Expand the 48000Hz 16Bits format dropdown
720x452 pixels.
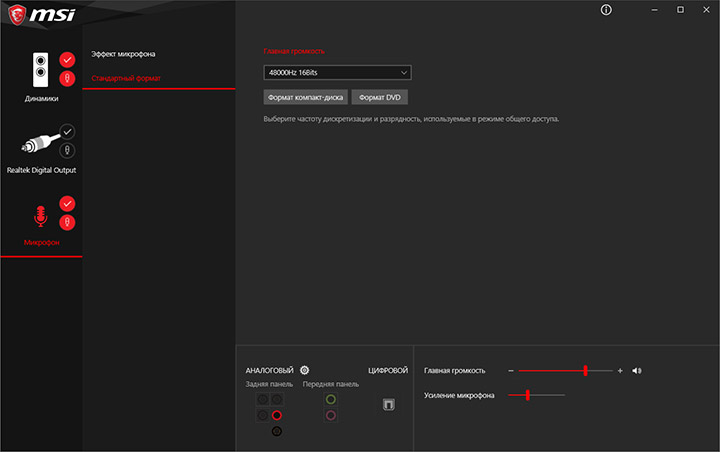(x=338, y=73)
